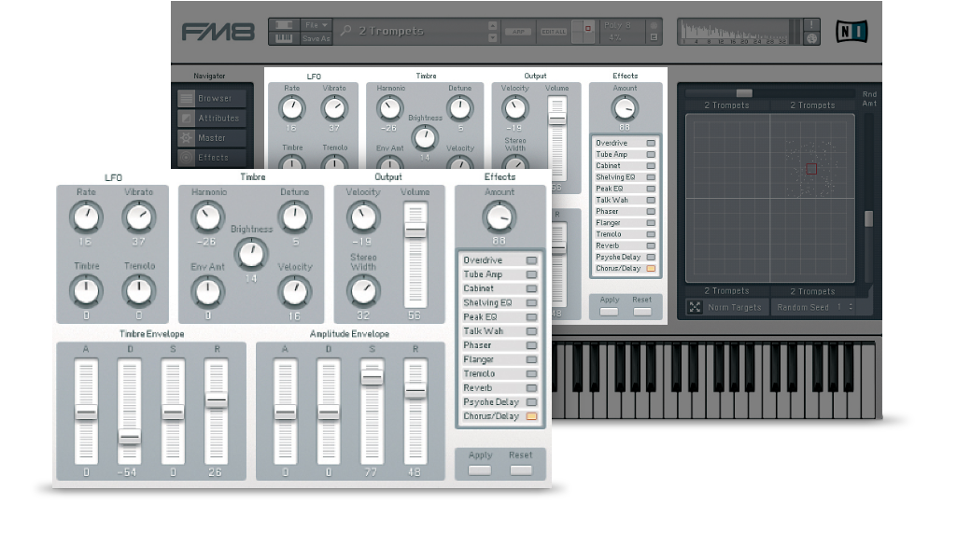971x560 pixels.
Task: Open Attributes in the Navigator sidebar
Action: point(212,119)
